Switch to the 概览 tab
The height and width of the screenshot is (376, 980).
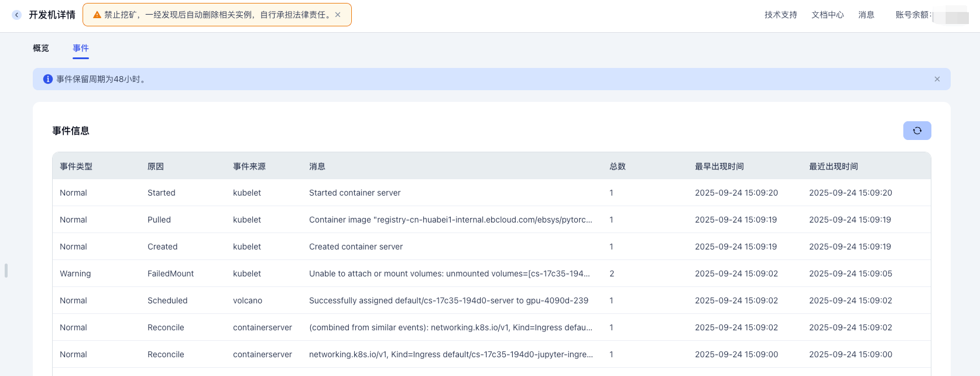click(x=41, y=48)
